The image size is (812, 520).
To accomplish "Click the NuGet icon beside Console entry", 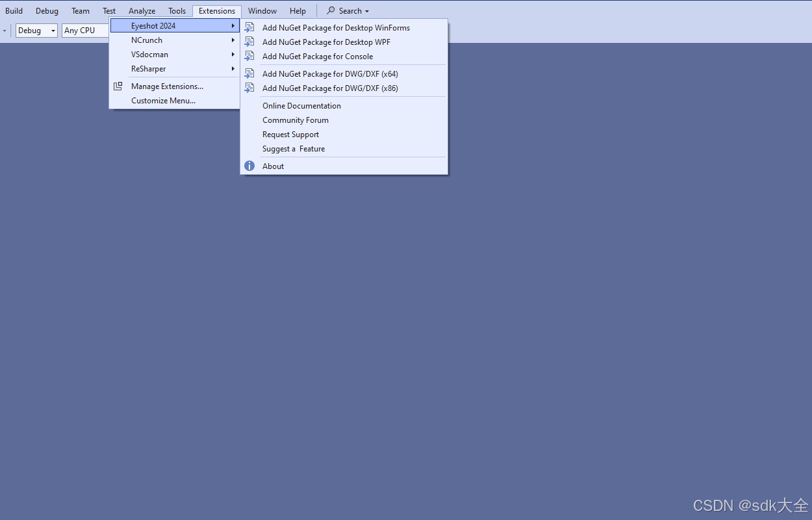I will [x=249, y=56].
